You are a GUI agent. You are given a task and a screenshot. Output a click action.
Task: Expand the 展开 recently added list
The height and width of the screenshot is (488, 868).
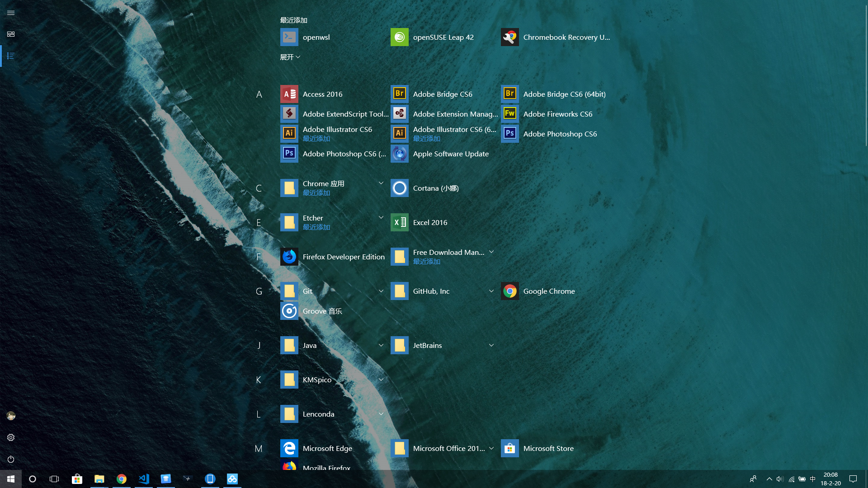(290, 57)
